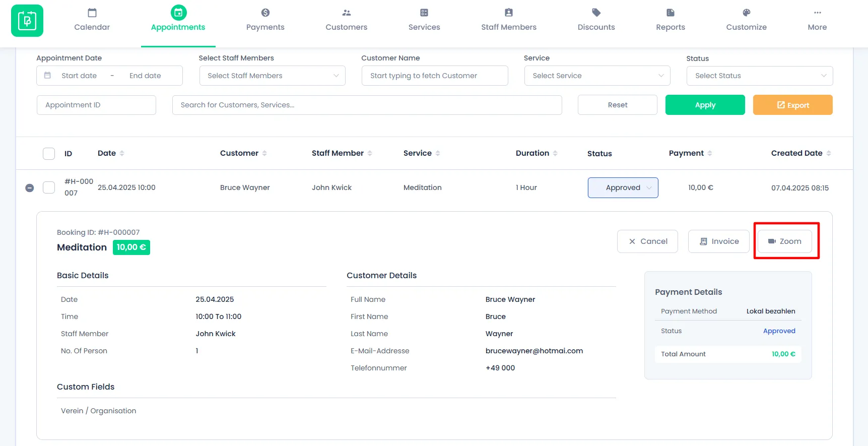
Task: Click the End date field
Action: point(145,76)
